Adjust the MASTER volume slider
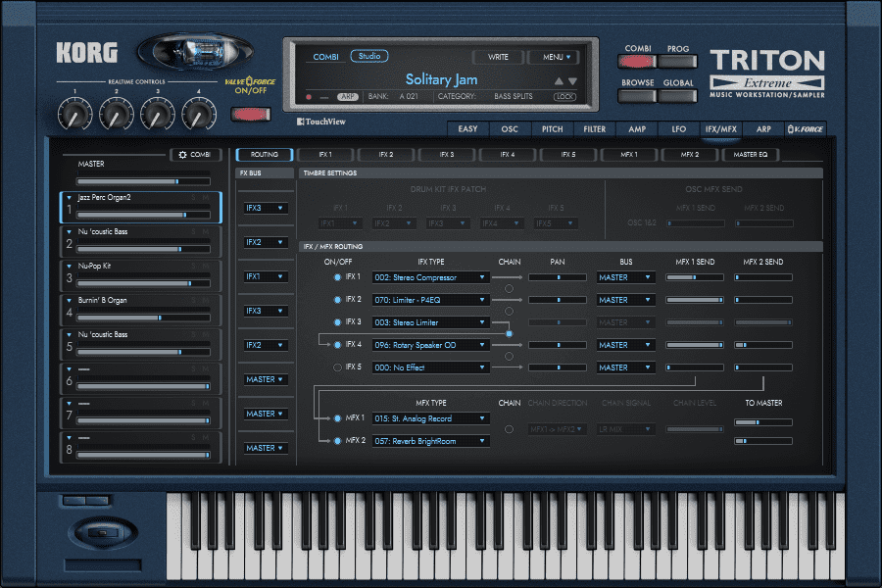Screen dimensions: 882x588 [143, 181]
